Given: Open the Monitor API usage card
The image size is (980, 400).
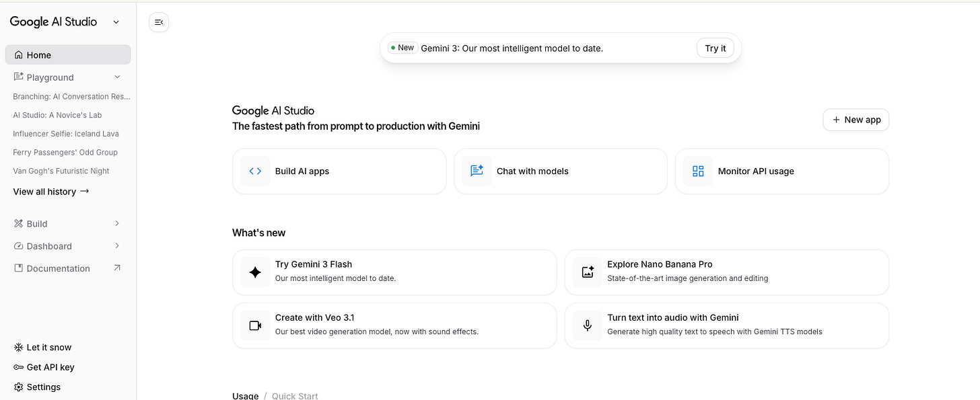Looking at the screenshot, I should [782, 171].
